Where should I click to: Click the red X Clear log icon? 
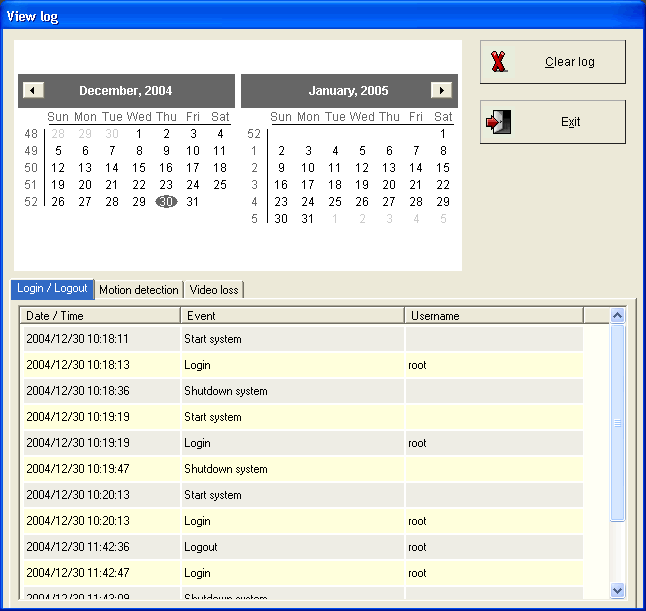tap(499, 62)
